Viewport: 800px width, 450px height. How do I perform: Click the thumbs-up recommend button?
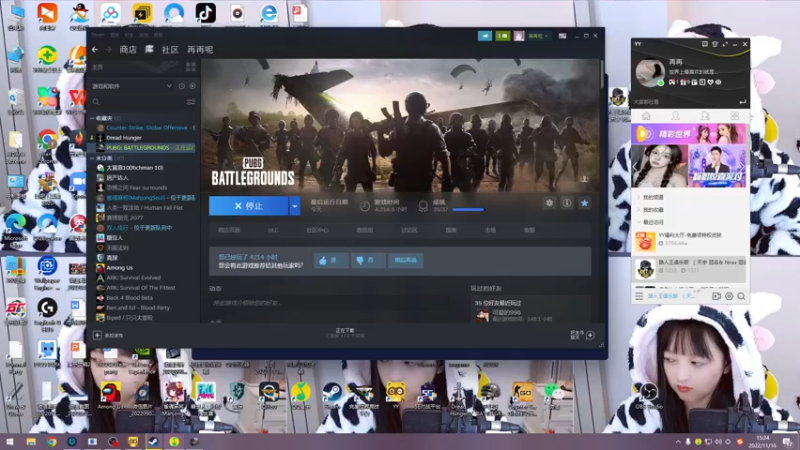[331, 260]
